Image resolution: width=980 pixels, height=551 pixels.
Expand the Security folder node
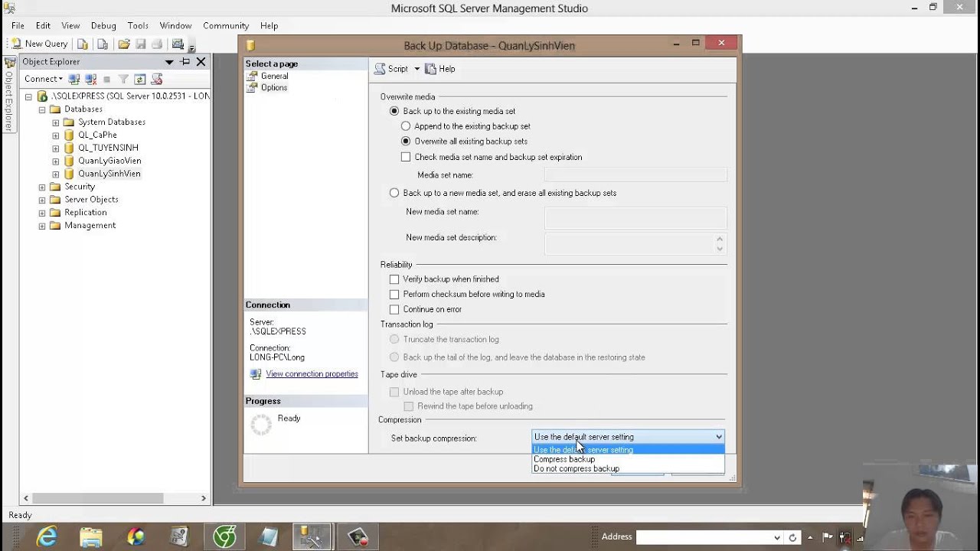click(42, 187)
